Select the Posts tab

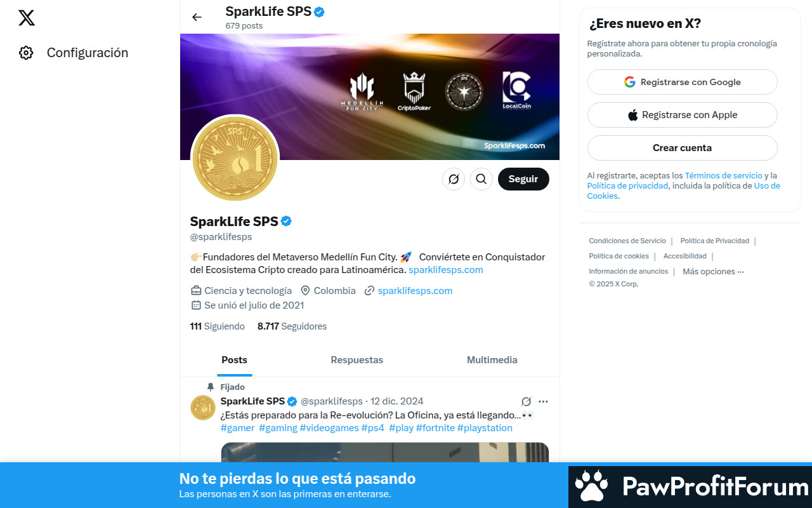pos(234,360)
